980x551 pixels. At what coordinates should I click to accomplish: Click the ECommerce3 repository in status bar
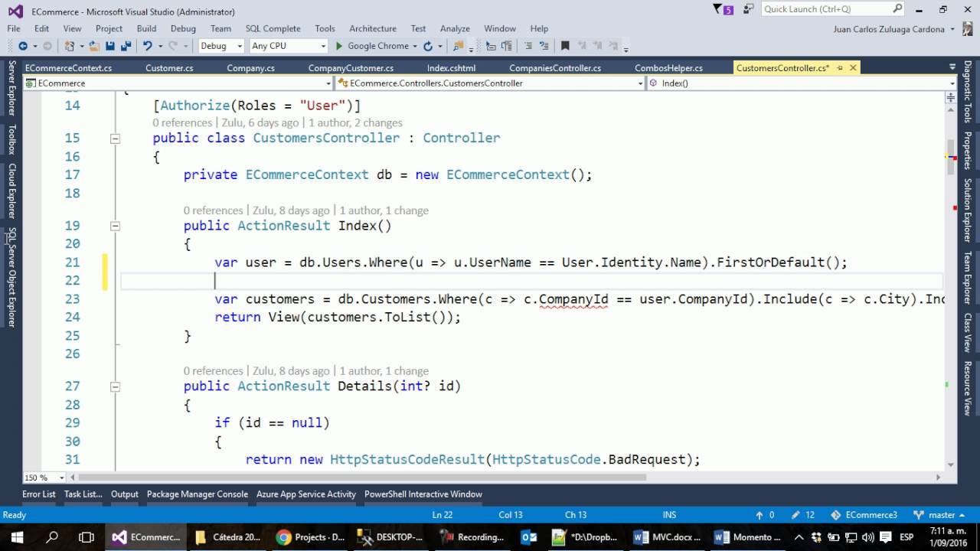(x=865, y=515)
